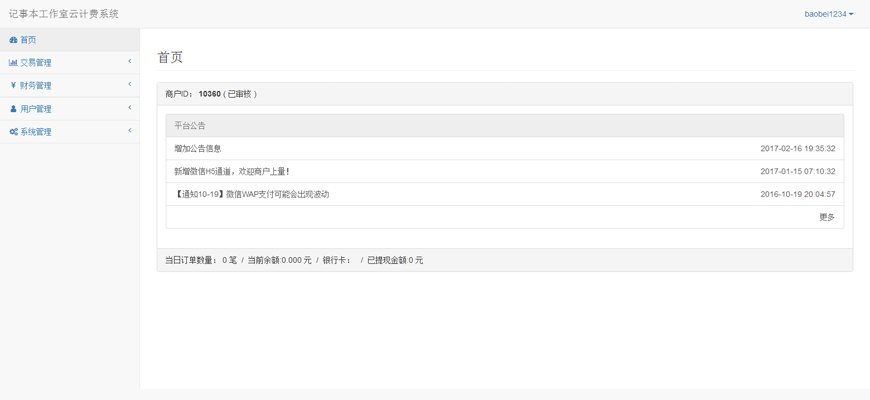Click the date 2017-01-15 07:10:32
The height and width of the screenshot is (400, 870).
tap(798, 171)
